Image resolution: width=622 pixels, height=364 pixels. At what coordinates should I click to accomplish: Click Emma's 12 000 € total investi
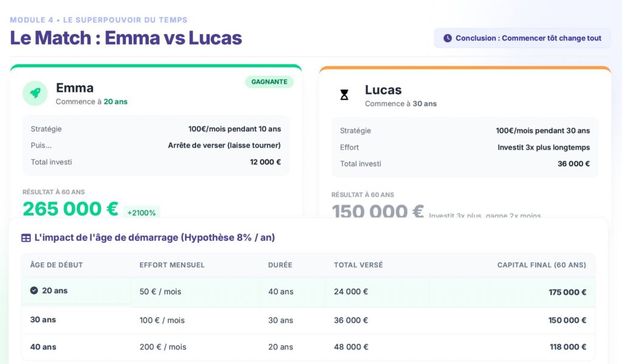[x=265, y=162]
